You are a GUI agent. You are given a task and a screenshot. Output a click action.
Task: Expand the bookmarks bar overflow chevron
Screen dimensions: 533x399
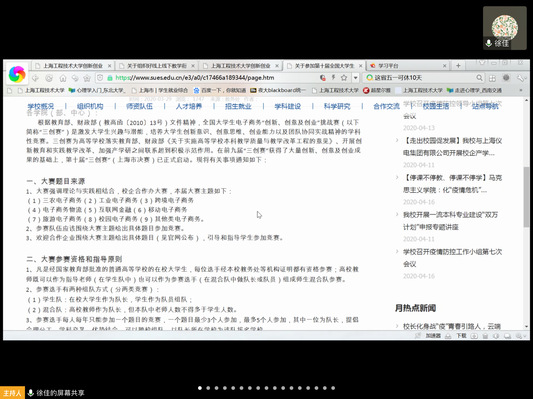[x=521, y=90]
